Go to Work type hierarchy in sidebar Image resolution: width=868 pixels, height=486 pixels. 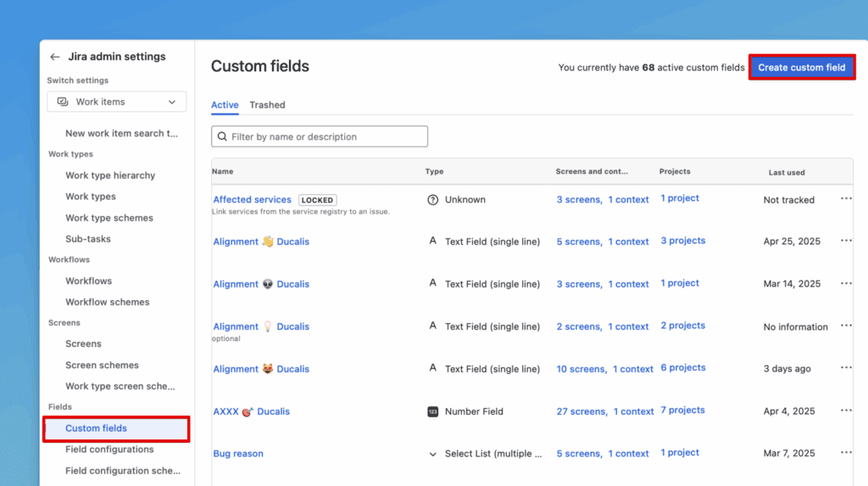(110, 176)
